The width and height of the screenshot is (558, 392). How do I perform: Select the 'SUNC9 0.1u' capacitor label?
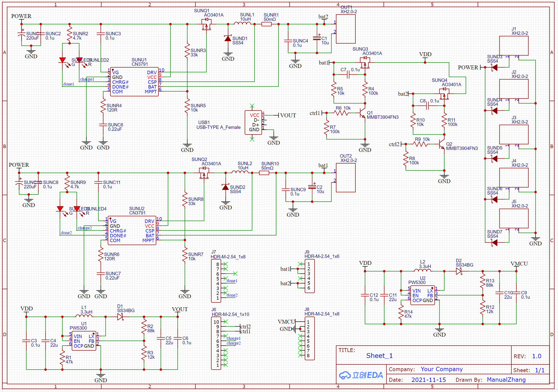[298, 192]
